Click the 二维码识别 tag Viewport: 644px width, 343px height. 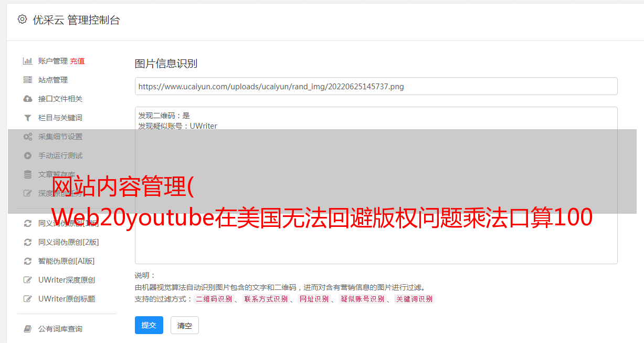(214, 299)
